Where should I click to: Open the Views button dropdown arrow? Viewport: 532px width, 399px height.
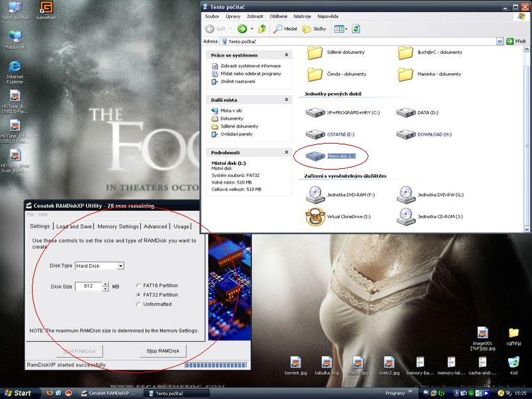tap(346, 29)
